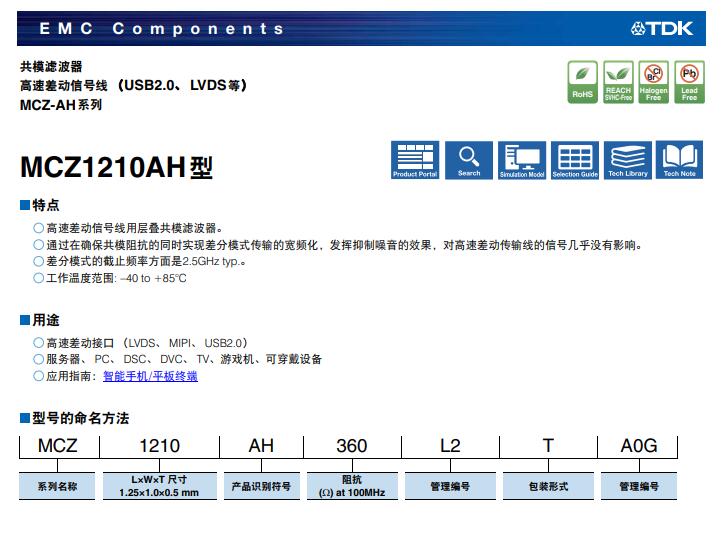Click the 管理编号 box under A0G
This screenshot has height=555, width=724.
[x=639, y=486]
